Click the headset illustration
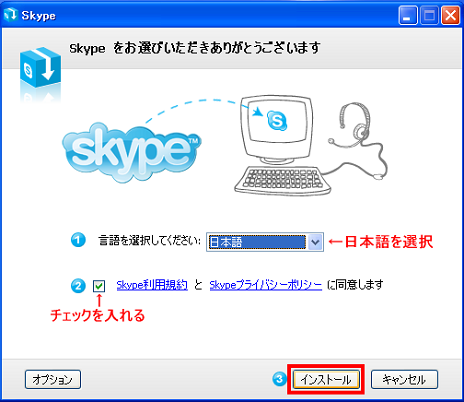 [x=358, y=141]
